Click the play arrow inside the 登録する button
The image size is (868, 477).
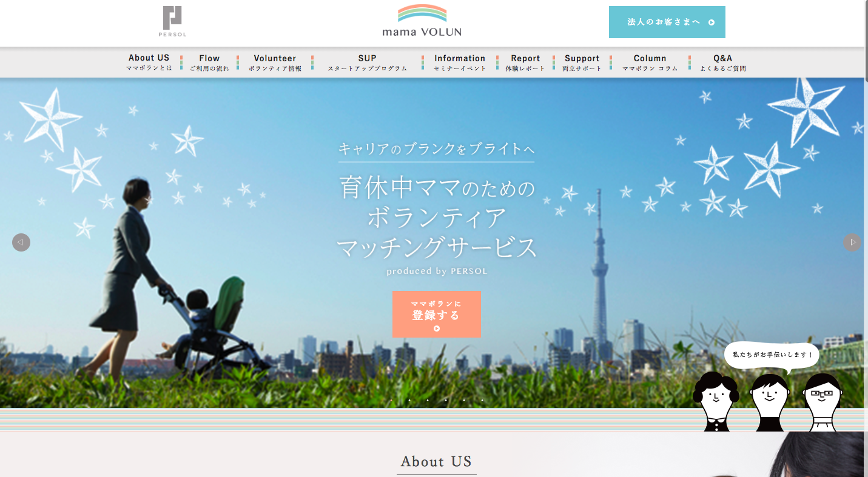click(437, 329)
